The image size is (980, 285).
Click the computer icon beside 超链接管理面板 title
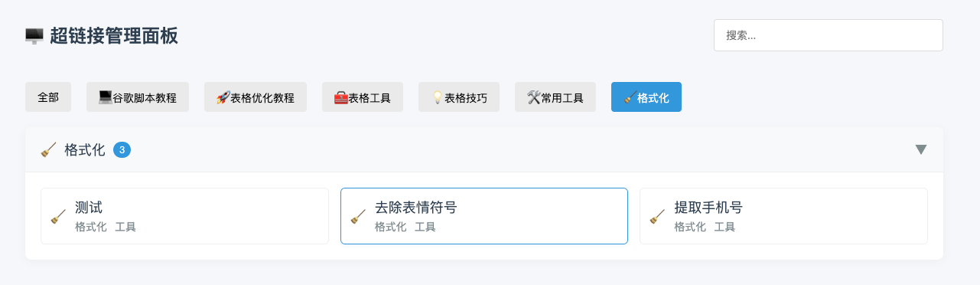(x=34, y=36)
